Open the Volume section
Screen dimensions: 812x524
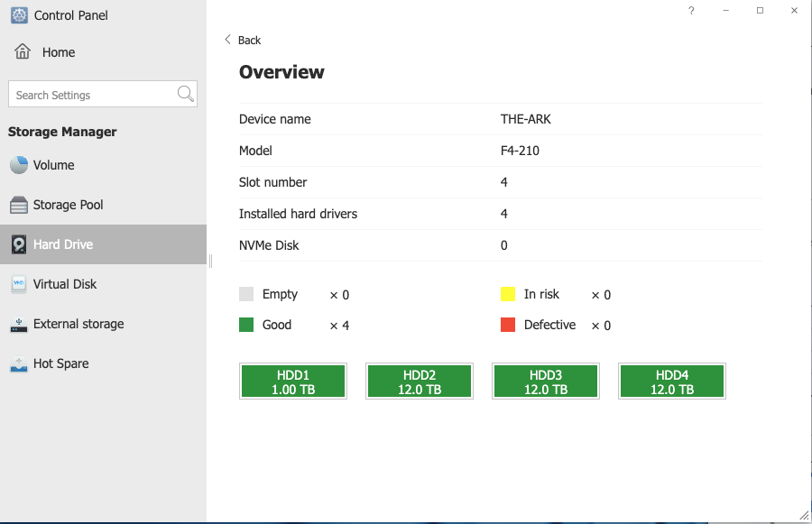pos(104,165)
